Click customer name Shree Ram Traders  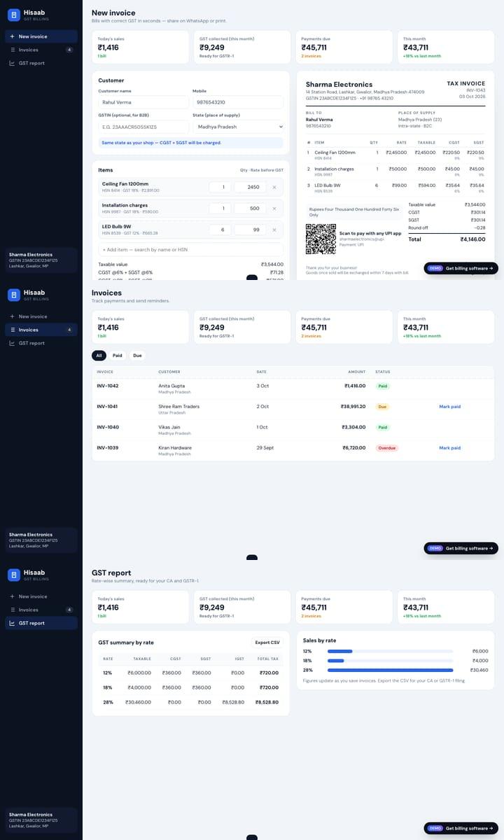point(179,406)
